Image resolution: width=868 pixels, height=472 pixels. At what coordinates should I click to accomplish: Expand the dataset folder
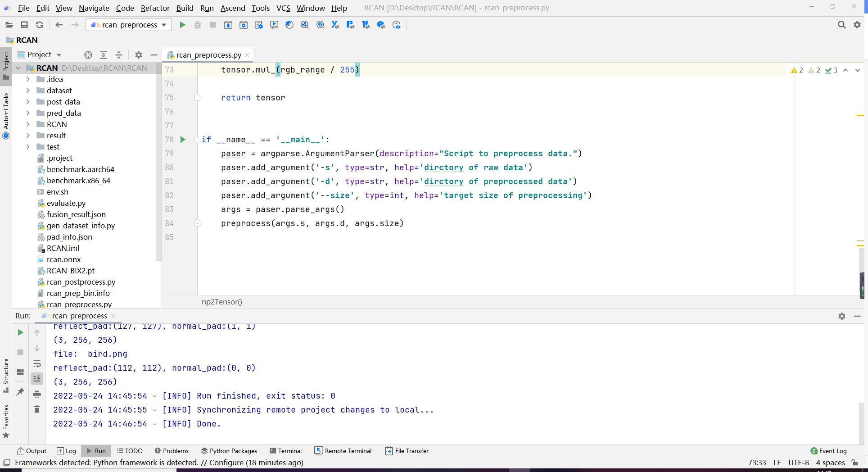point(28,91)
